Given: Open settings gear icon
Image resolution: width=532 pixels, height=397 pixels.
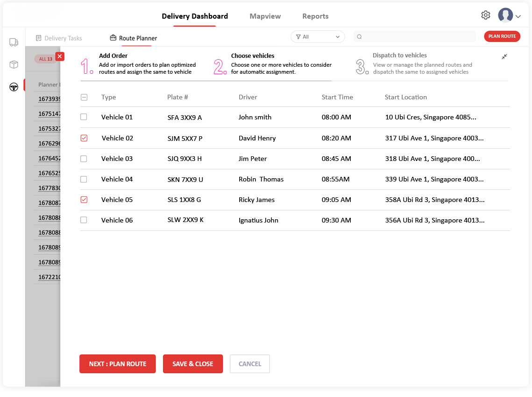Looking at the screenshot, I should click(x=485, y=15).
